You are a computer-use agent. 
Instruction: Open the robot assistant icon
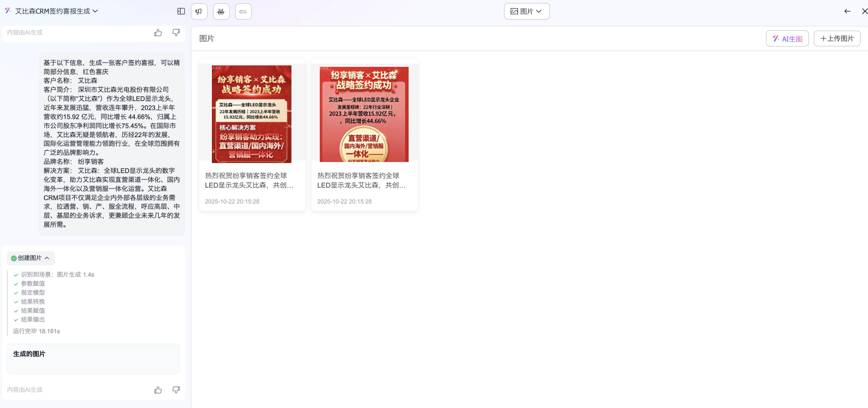[x=221, y=11]
